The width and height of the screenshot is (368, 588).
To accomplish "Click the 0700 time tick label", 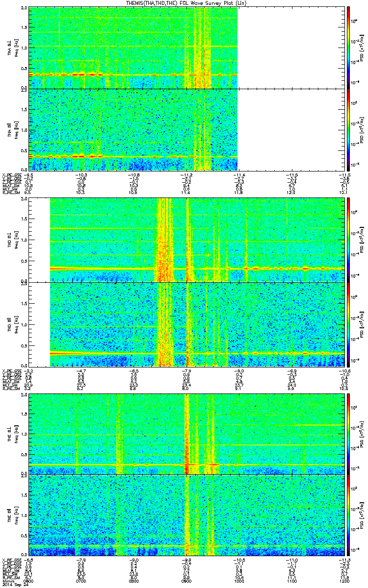I will click(x=81, y=580).
